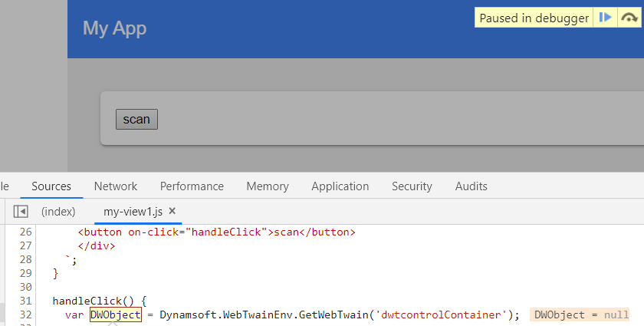
Task: Open the Performance tab
Action: [192, 186]
